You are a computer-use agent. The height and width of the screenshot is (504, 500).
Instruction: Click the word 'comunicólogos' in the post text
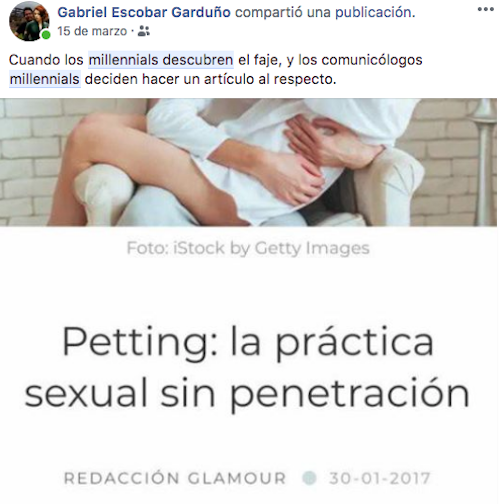tap(372, 60)
